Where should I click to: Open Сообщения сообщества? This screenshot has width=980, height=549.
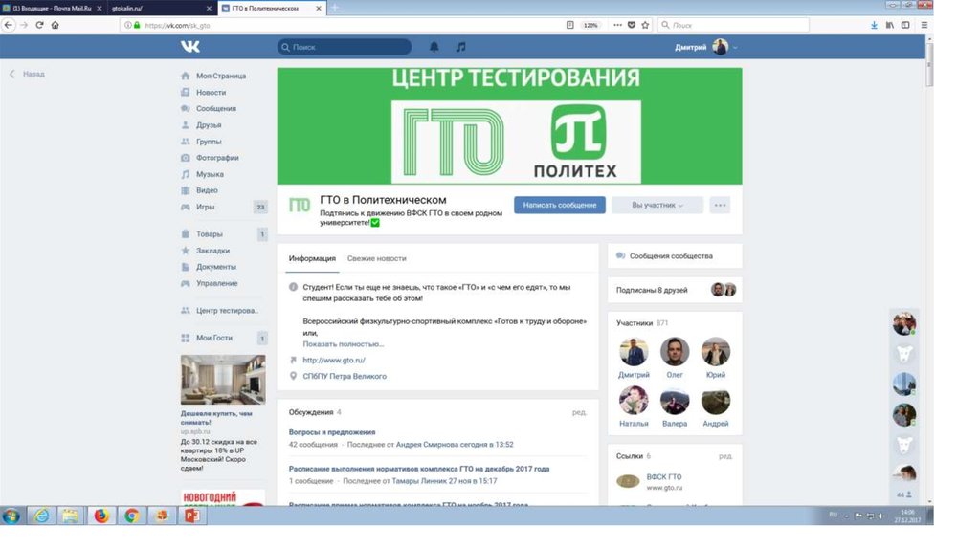point(671,256)
